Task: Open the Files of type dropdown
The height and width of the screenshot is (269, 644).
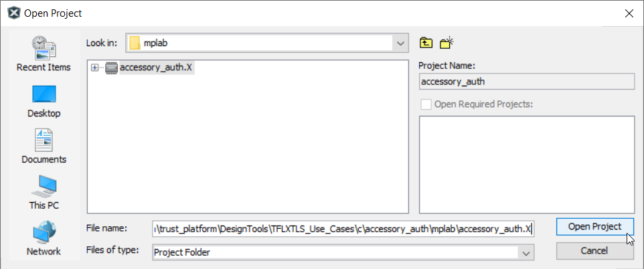Action: coord(526,252)
